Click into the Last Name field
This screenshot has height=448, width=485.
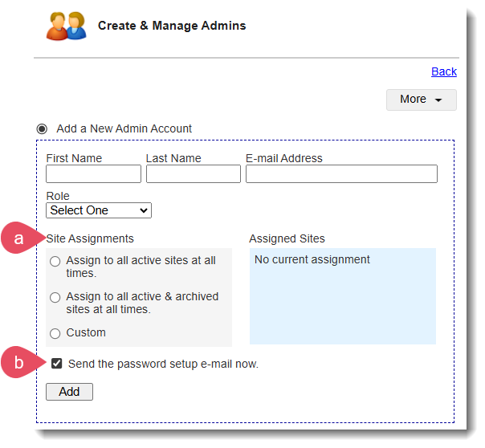[x=193, y=174]
